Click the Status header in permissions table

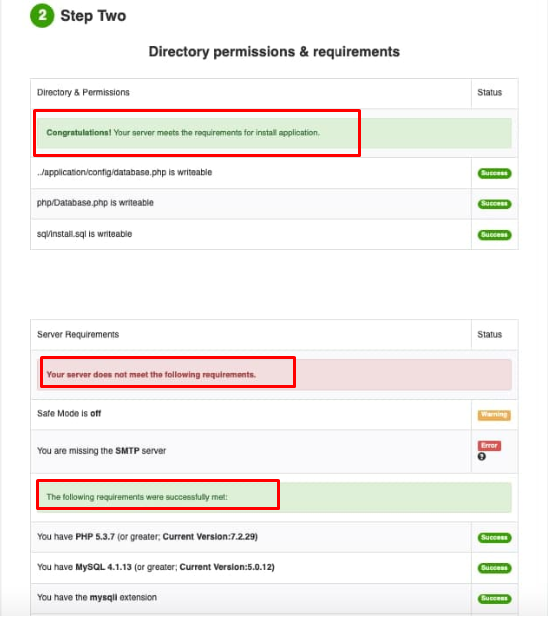489,92
